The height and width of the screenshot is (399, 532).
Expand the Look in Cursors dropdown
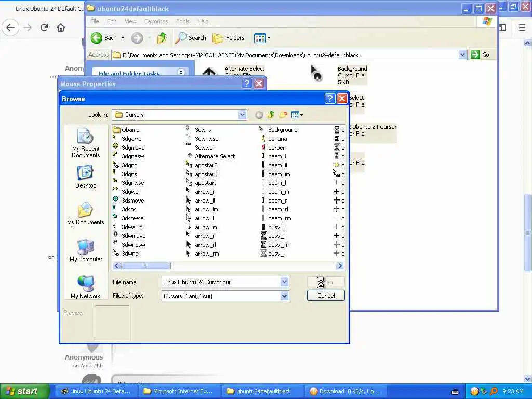pos(242,115)
